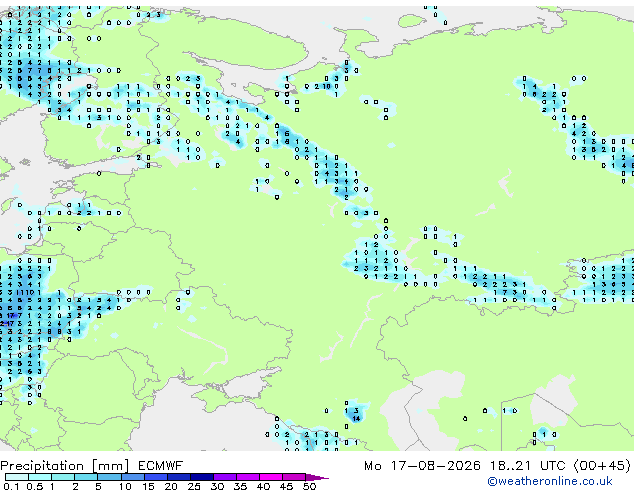This screenshot has width=634, height=490.
Task: Click the '14' precipitation value on the map
Action: (x=356, y=418)
